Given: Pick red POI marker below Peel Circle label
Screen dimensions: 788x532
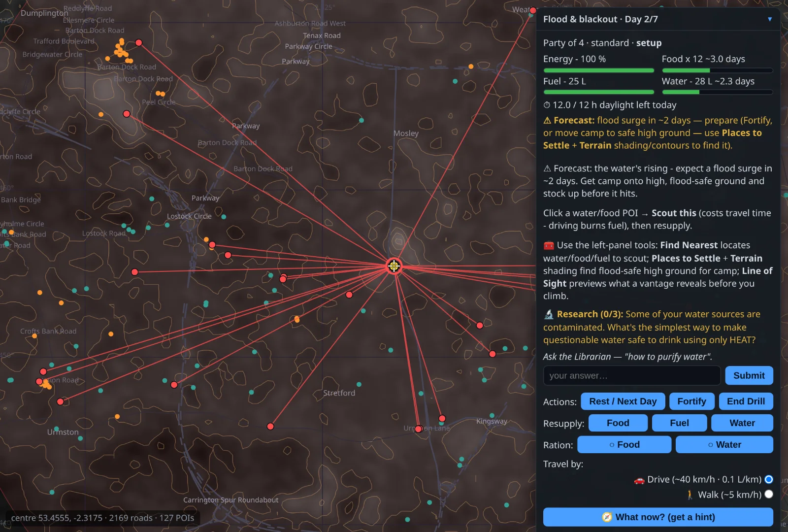Looking at the screenshot, I should pyautogui.click(x=127, y=114).
